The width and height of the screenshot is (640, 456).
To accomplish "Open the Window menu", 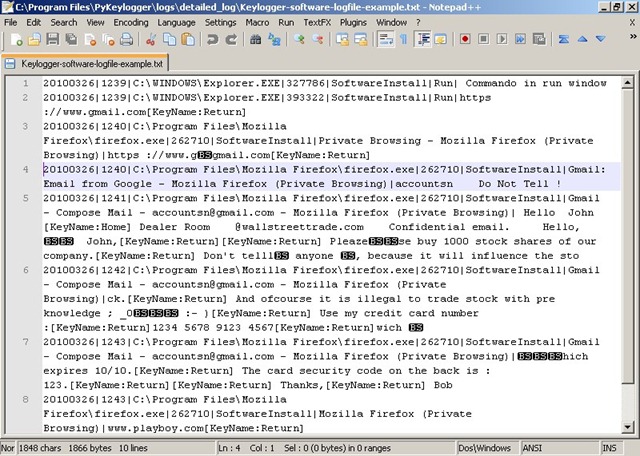I will 391,22.
